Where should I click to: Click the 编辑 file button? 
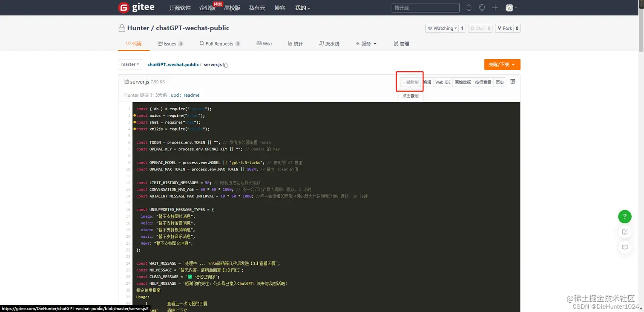click(x=427, y=82)
